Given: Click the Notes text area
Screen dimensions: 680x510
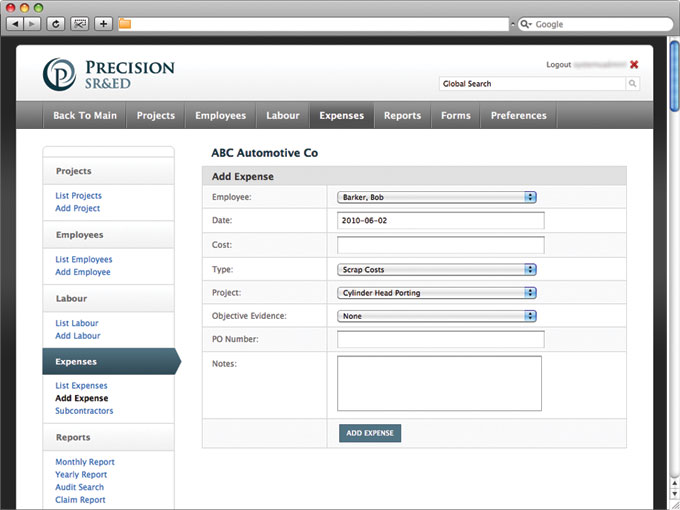Looking at the screenshot, I should pyautogui.click(x=439, y=383).
